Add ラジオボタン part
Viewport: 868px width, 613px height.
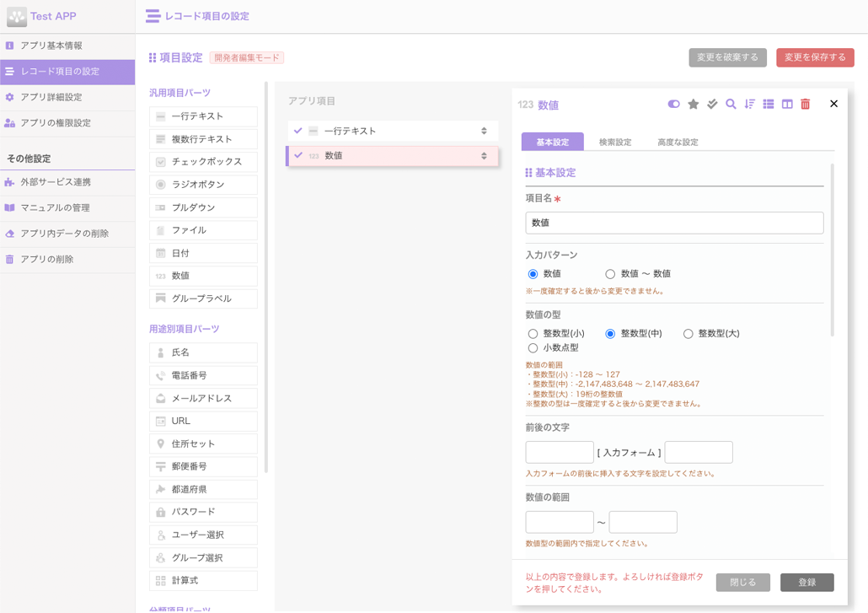203,185
